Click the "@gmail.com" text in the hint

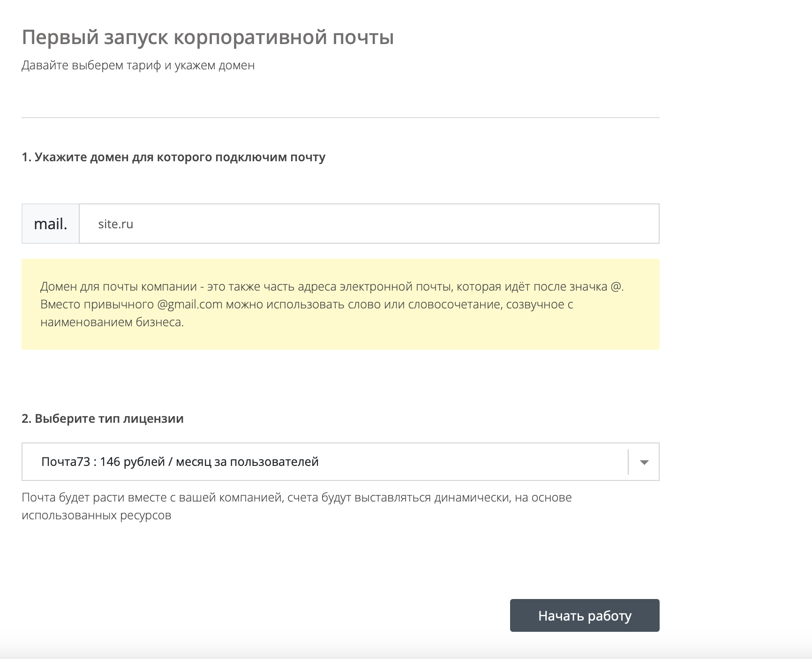click(190, 305)
